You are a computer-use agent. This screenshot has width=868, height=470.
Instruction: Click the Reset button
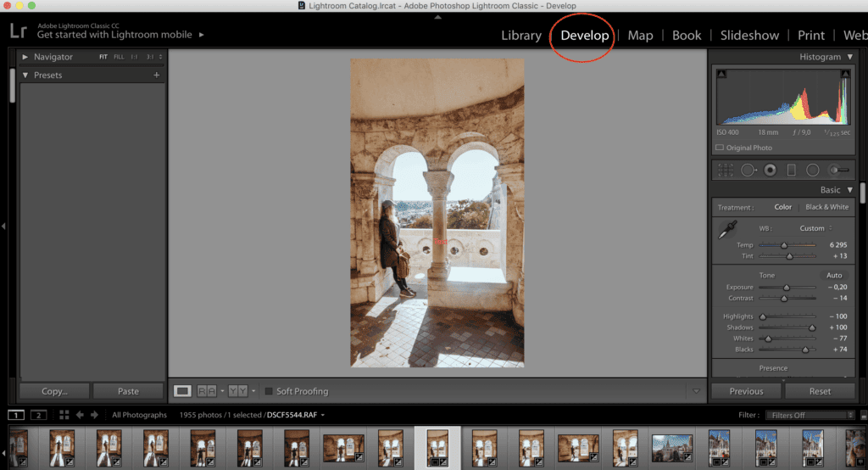pyautogui.click(x=819, y=391)
